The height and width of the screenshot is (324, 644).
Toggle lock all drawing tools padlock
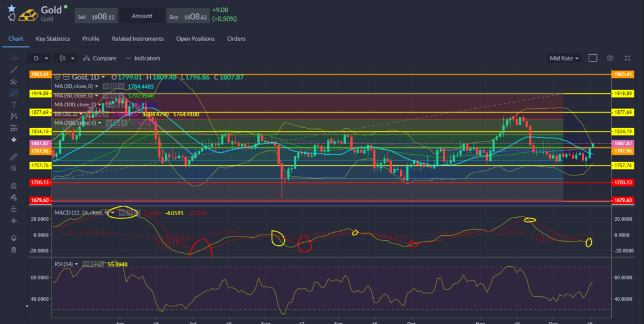click(14, 209)
